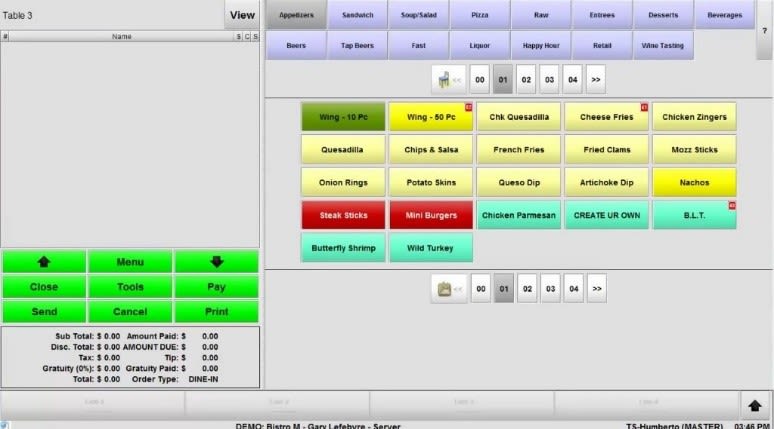774x429 pixels.
Task: Open the green Tools button
Action: [x=130, y=287]
